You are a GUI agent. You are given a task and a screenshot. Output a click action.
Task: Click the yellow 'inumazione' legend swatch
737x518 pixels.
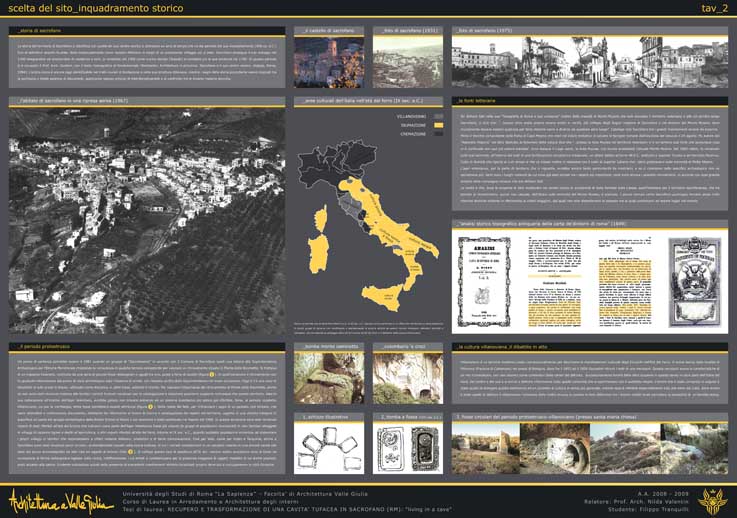[439, 126]
